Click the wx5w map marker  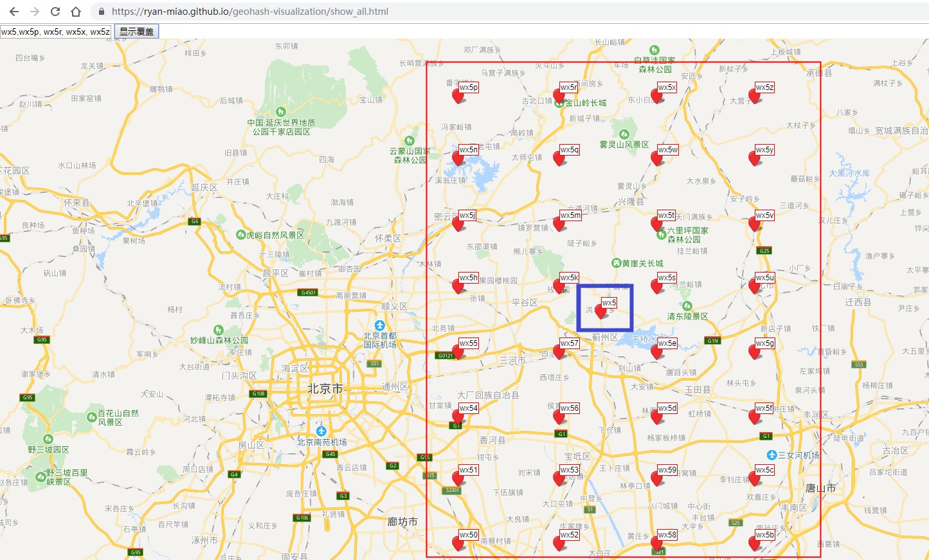click(x=657, y=159)
